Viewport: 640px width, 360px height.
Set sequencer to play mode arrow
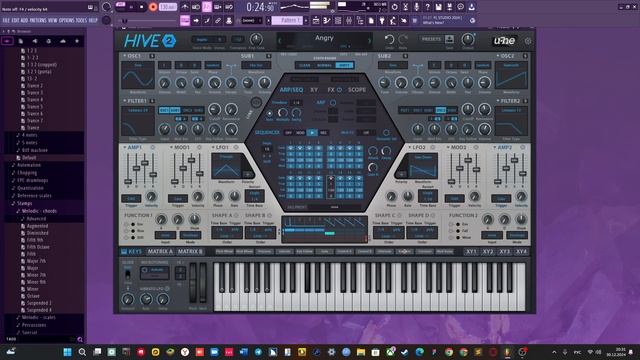(x=312, y=133)
